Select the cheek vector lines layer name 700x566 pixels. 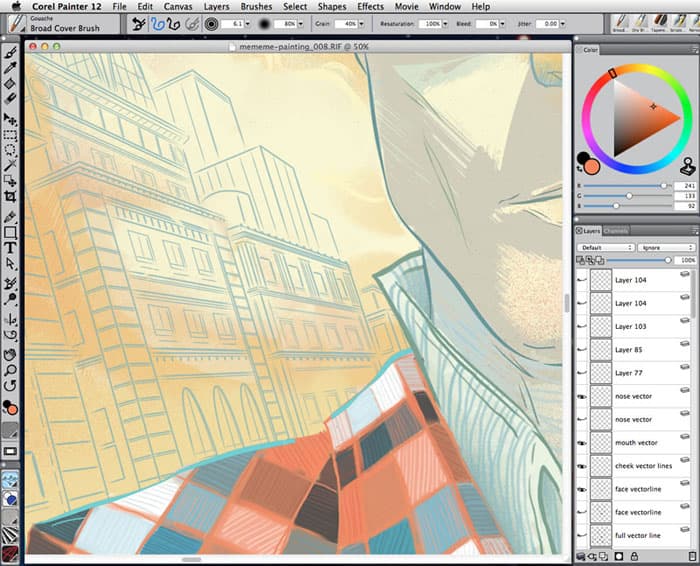point(643,466)
